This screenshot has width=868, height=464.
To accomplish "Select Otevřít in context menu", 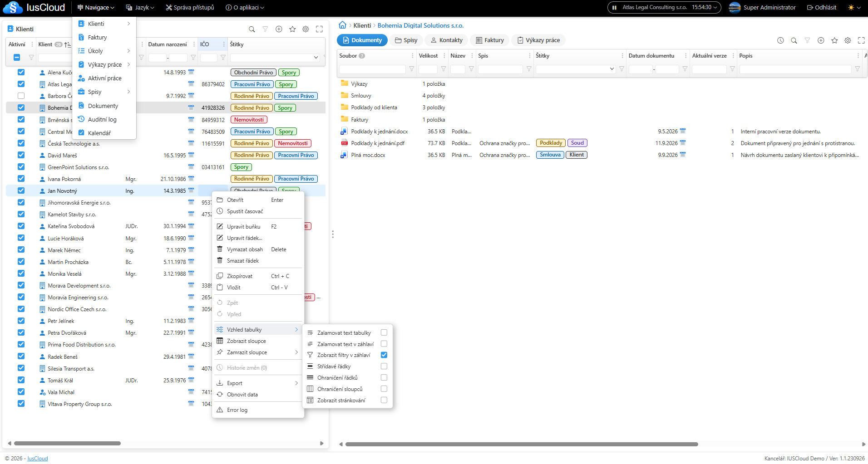I will coord(258,200).
